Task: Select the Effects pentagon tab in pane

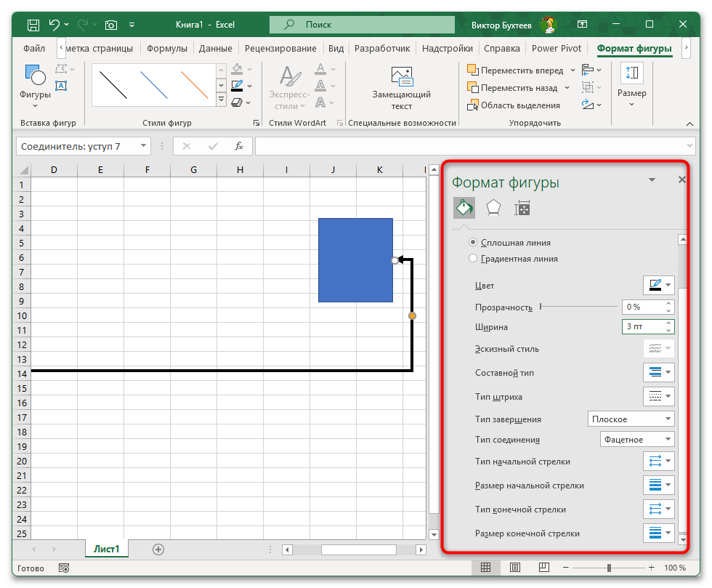Action: (x=493, y=208)
